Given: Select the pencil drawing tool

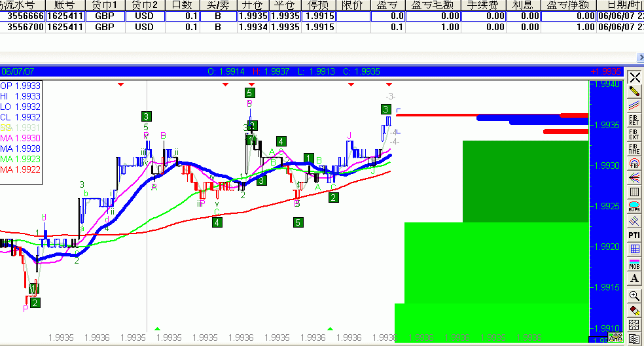Looking at the screenshot, I should [635, 92].
